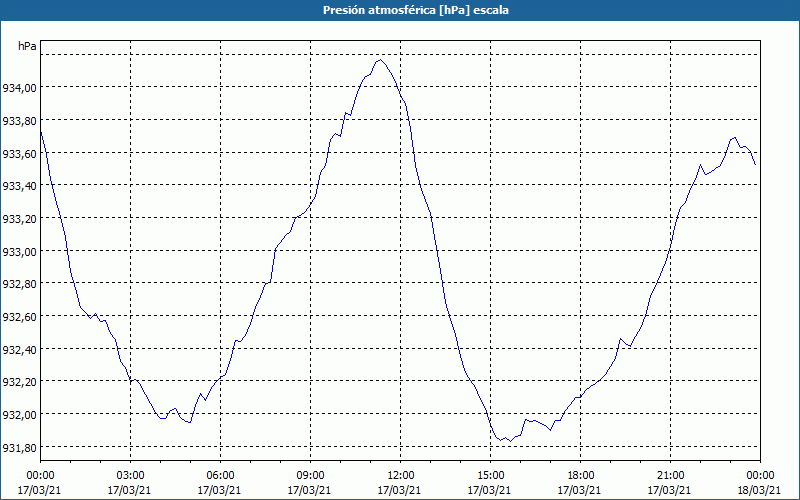Click the 932,20 y-axis label
This screenshot has width=800, height=500.
tap(19, 382)
